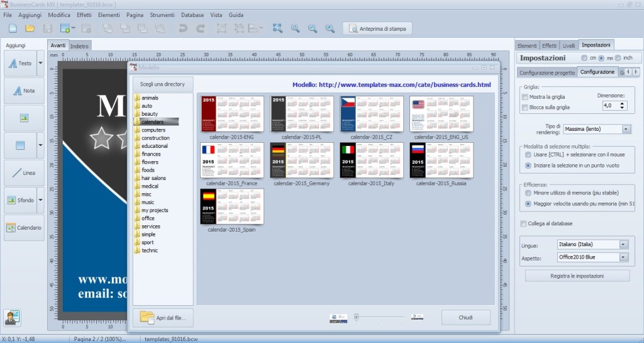Switch to the Livelli panel tab
The width and height of the screenshot is (644, 343).
point(569,45)
